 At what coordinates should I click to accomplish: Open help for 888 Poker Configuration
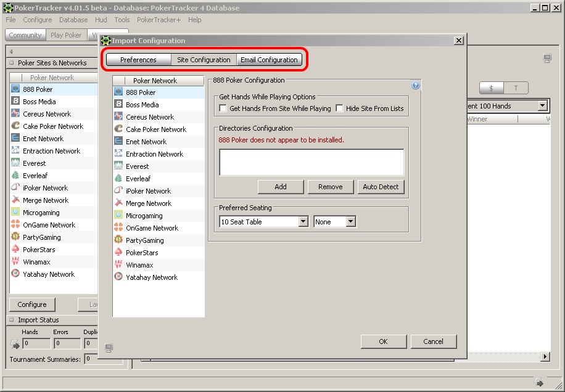[x=416, y=85]
